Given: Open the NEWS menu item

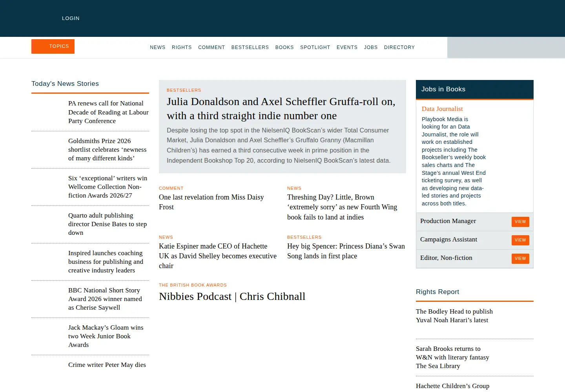Looking at the screenshot, I should click(x=158, y=47).
